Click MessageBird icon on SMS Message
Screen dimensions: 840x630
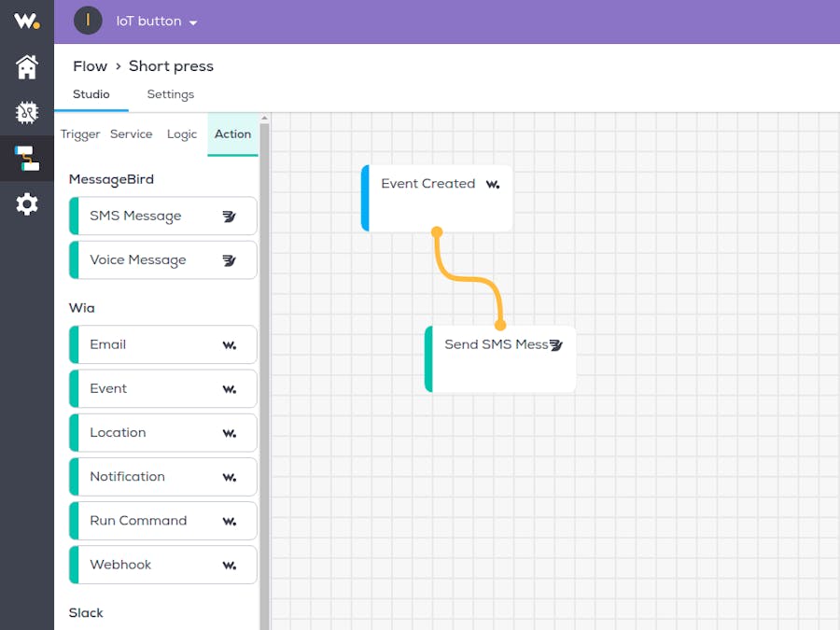230,217
